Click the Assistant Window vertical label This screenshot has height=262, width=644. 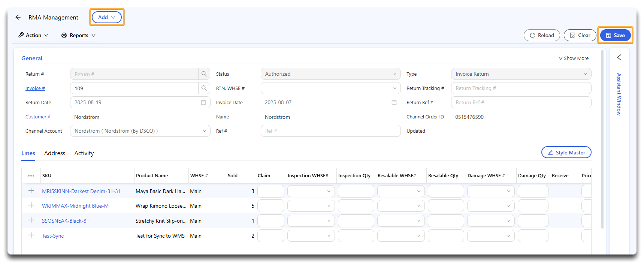click(x=619, y=94)
